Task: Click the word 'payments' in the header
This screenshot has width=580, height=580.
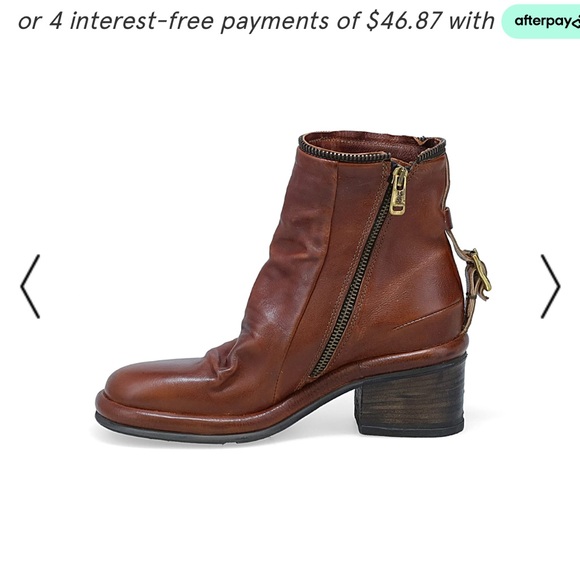Action: 274,22
